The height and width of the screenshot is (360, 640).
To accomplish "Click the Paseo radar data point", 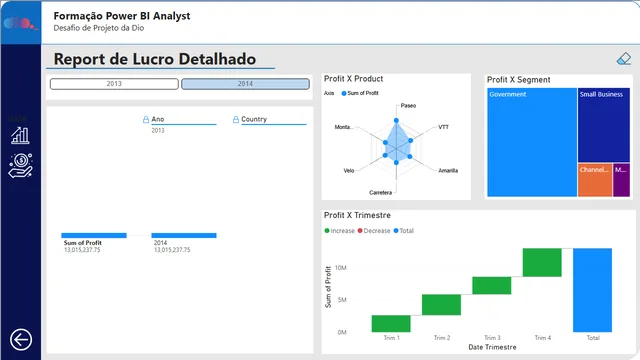I will [396, 120].
